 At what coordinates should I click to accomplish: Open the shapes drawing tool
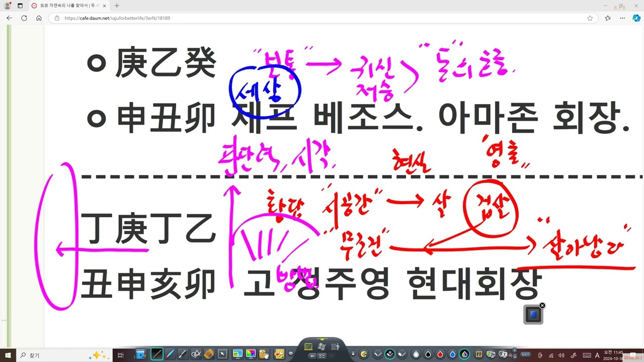point(196,354)
